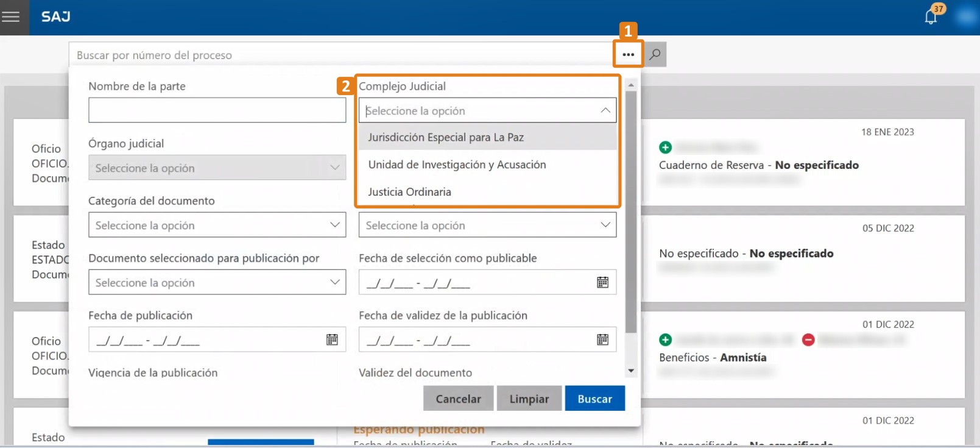This screenshot has height=448, width=980.
Task: Click 'Beneficios - Amnistía' text
Action: coord(713,358)
